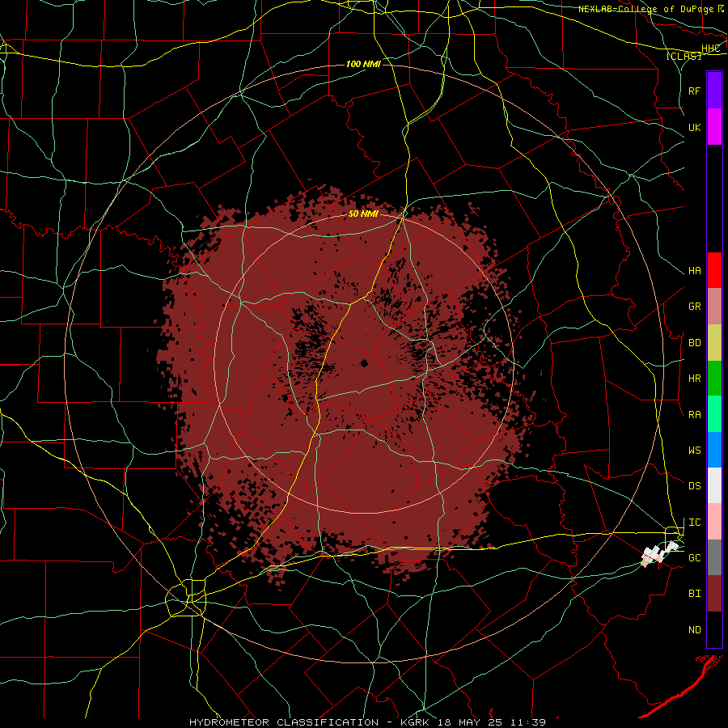
Task: Click the HR green legend swatch
Action: [x=714, y=379]
